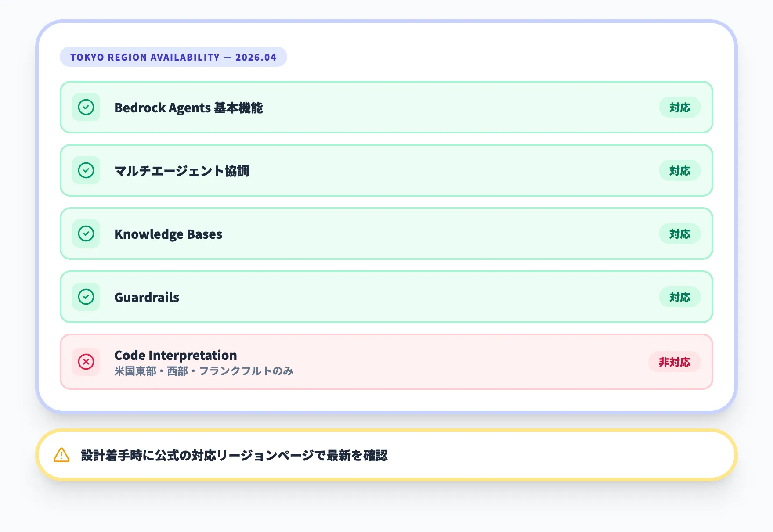Click the red X icon next to Code Interpretation
Image resolution: width=773 pixels, height=532 pixels.
click(x=86, y=362)
